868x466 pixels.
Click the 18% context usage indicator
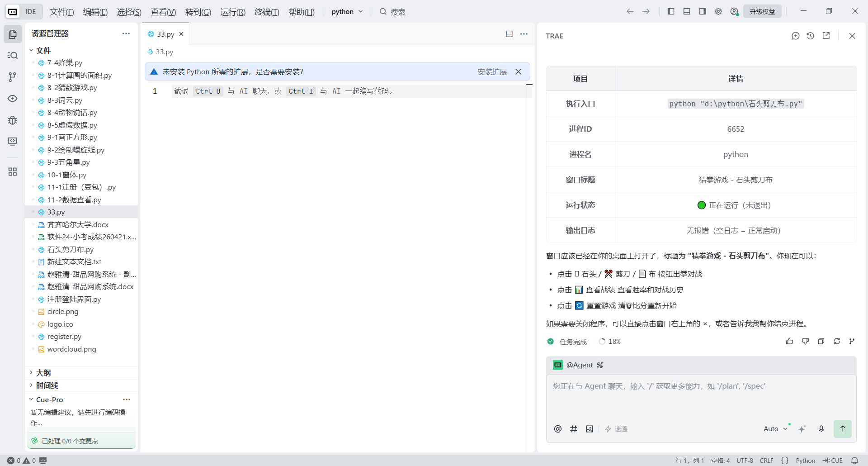609,342
